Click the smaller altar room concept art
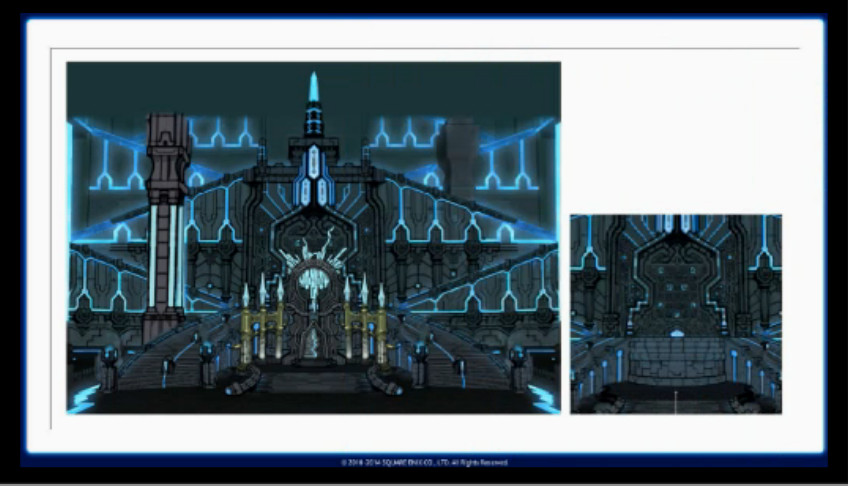The width and height of the screenshot is (848, 486). coord(676,314)
